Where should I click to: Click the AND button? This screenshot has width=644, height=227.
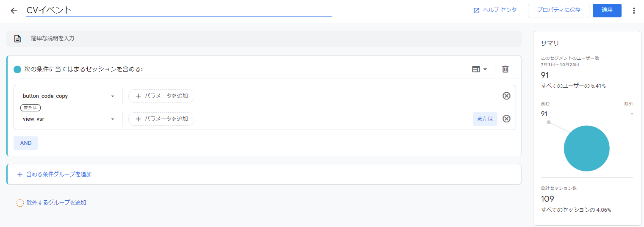point(26,143)
